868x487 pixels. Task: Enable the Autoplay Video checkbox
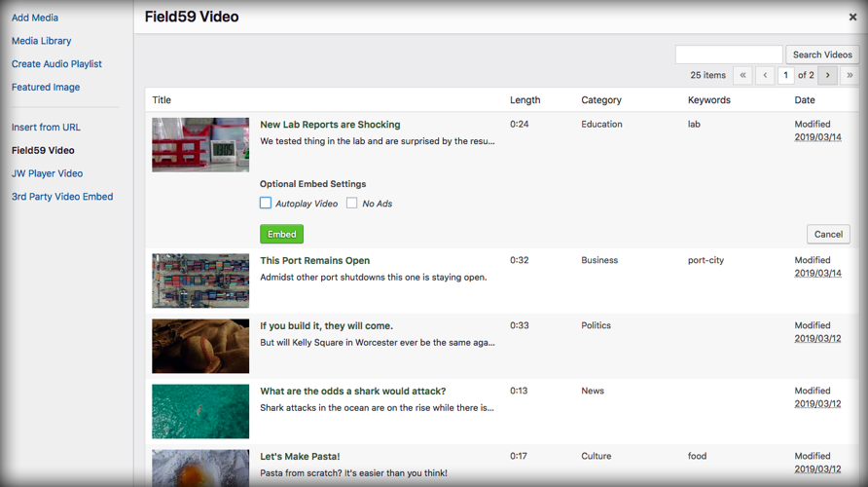266,203
